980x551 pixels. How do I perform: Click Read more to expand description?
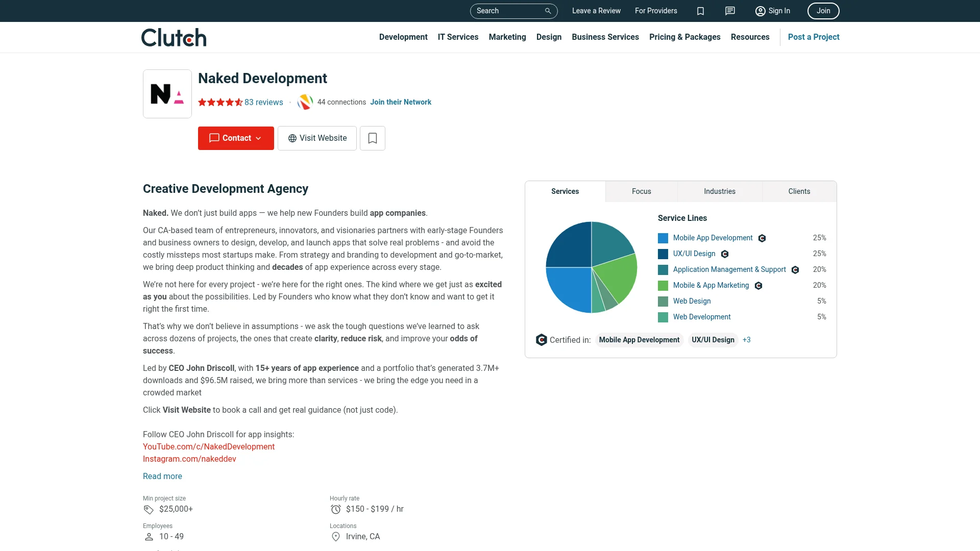point(162,476)
